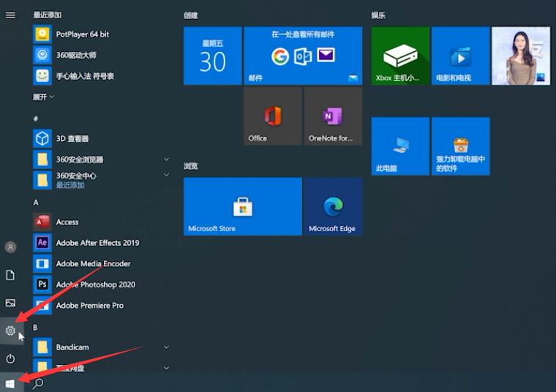Expand the 展开 recently added list

43,97
